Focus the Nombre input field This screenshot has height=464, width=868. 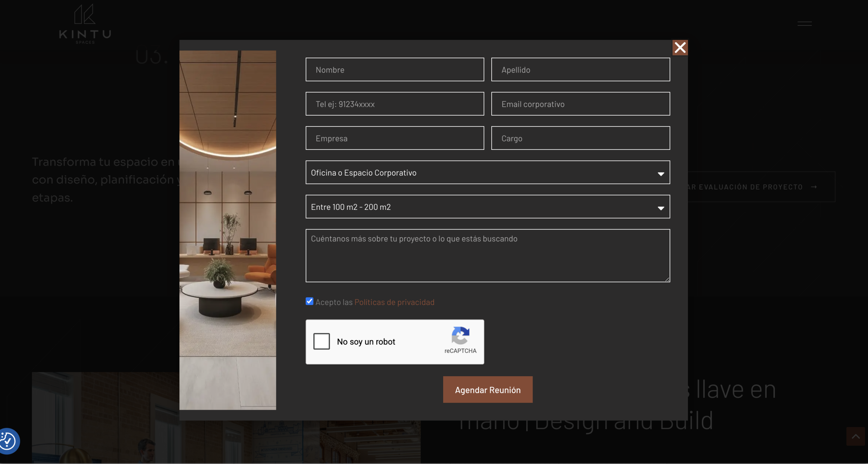pos(395,69)
